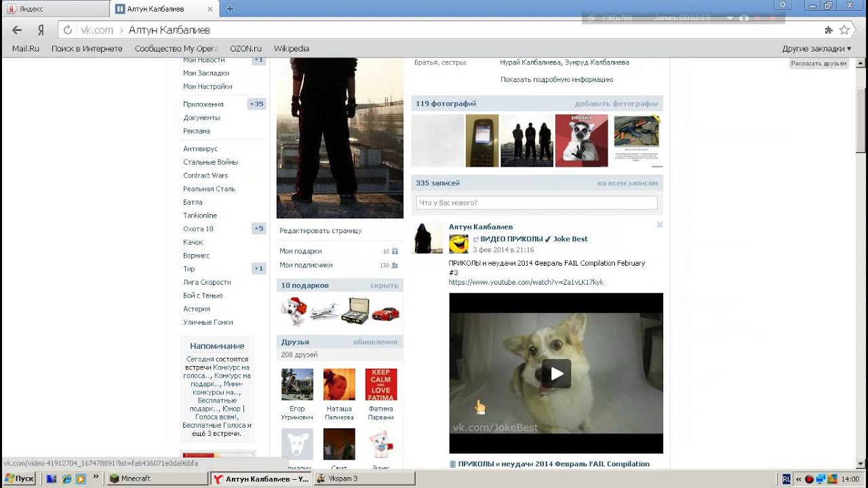Click the +1 counter next to Тир

(258, 268)
